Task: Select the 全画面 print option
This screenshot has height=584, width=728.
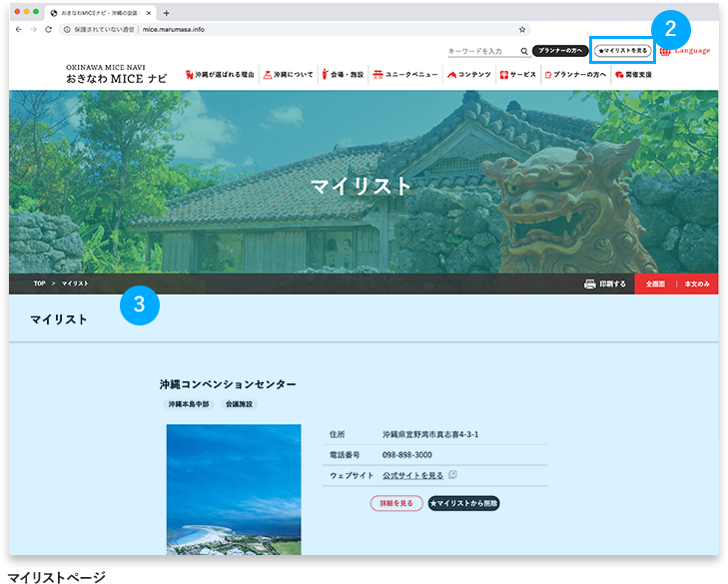Action: pos(655,284)
